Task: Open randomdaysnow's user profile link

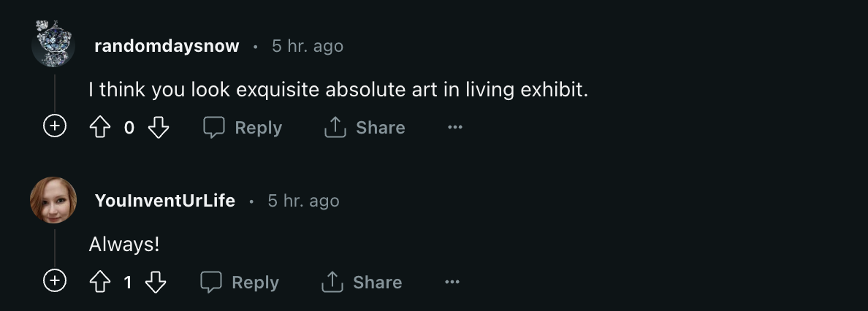Action: coord(167,46)
